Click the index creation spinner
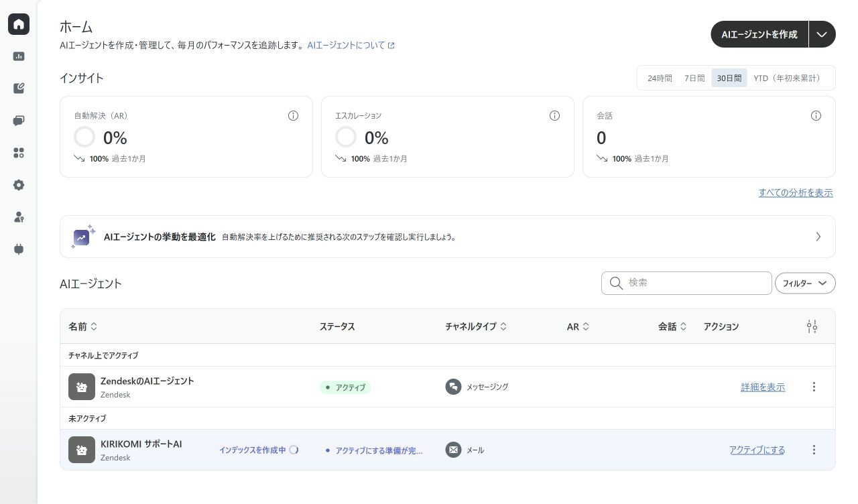Image resolution: width=858 pixels, height=504 pixels. (x=294, y=450)
